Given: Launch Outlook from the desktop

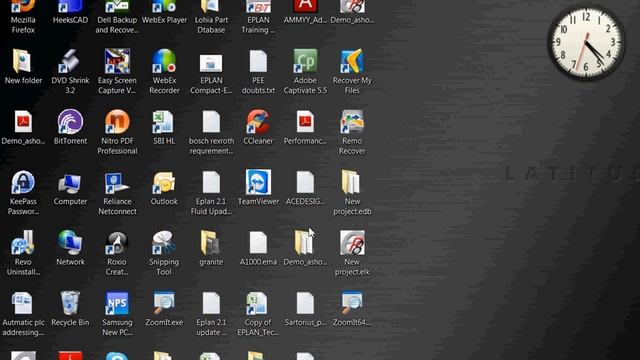Looking at the screenshot, I should point(164,188).
